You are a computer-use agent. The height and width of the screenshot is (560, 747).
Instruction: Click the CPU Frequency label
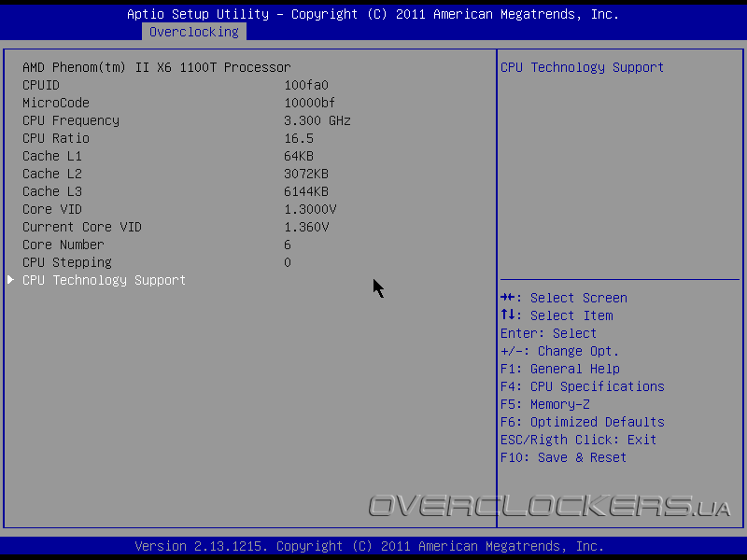pyautogui.click(x=71, y=120)
